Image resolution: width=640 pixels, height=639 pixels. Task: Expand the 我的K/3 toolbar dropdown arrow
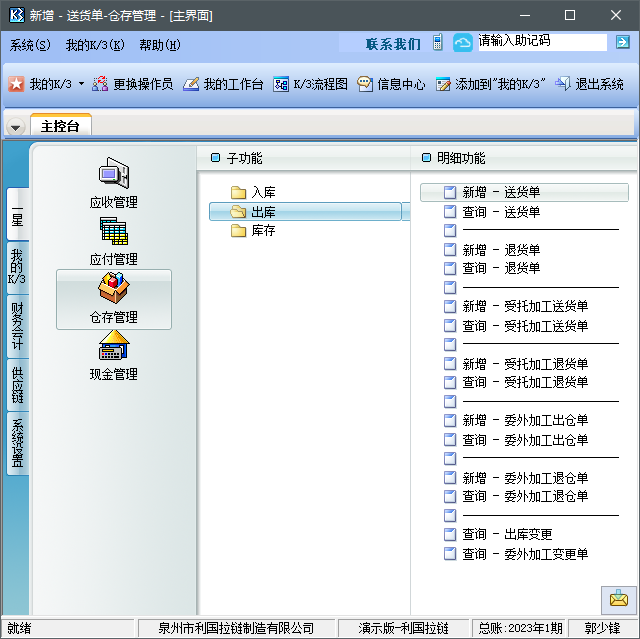[81, 85]
